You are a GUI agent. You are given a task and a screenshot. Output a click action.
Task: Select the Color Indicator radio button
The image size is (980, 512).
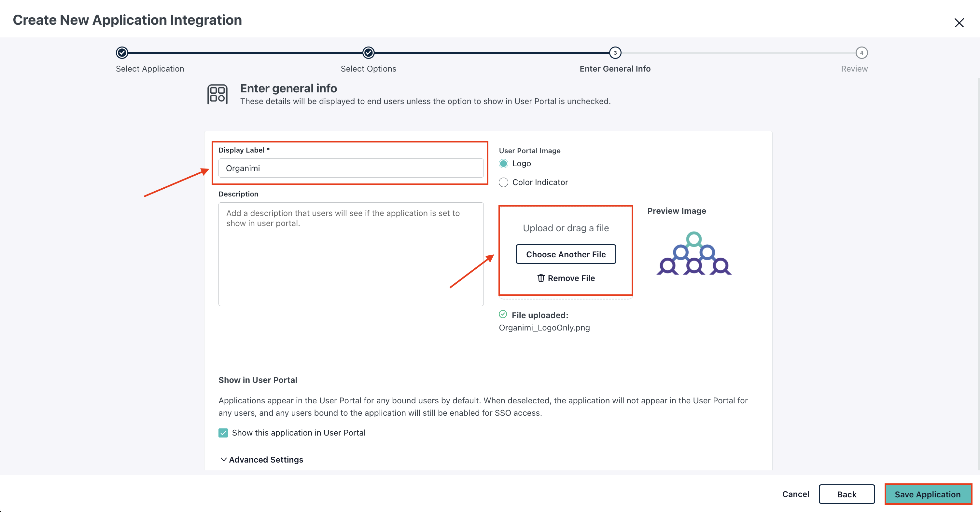[x=503, y=182]
